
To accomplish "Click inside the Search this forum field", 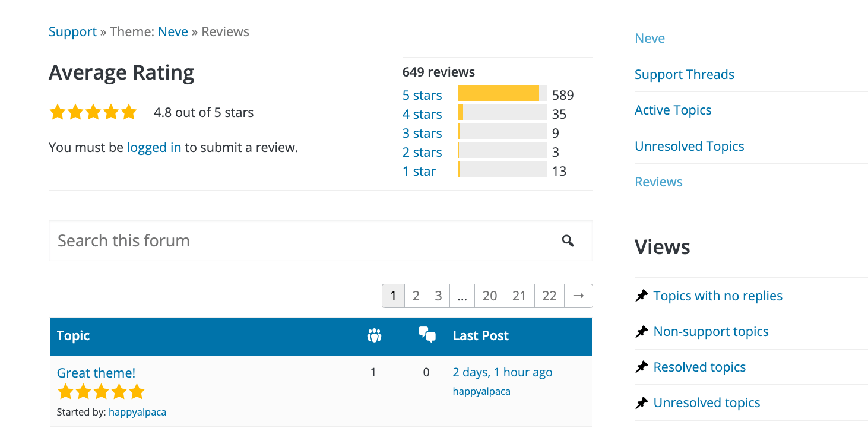I will click(x=237, y=240).
